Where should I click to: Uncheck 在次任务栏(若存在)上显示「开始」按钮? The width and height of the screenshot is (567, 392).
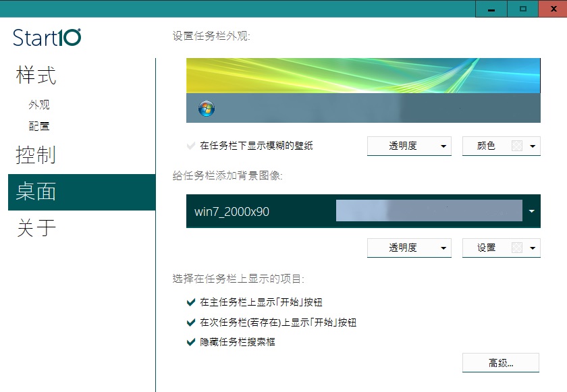tap(191, 323)
